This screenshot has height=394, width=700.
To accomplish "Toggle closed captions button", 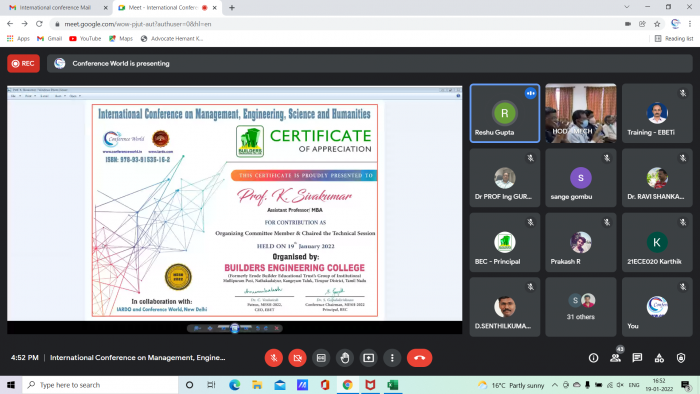I will pyautogui.click(x=321, y=358).
